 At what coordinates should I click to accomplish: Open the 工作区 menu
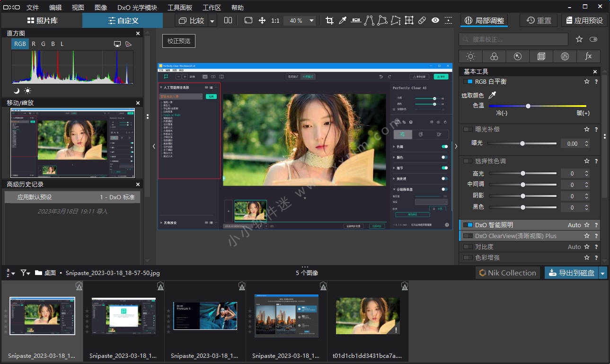[x=212, y=8]
